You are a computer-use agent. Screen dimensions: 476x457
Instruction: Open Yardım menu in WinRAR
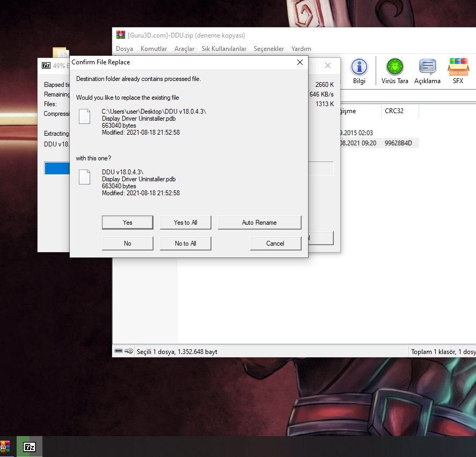[301, 49]
